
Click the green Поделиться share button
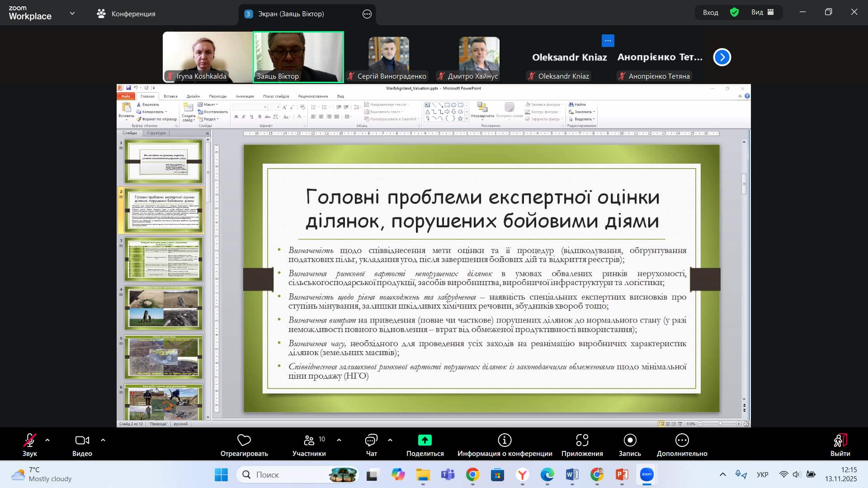425,440
